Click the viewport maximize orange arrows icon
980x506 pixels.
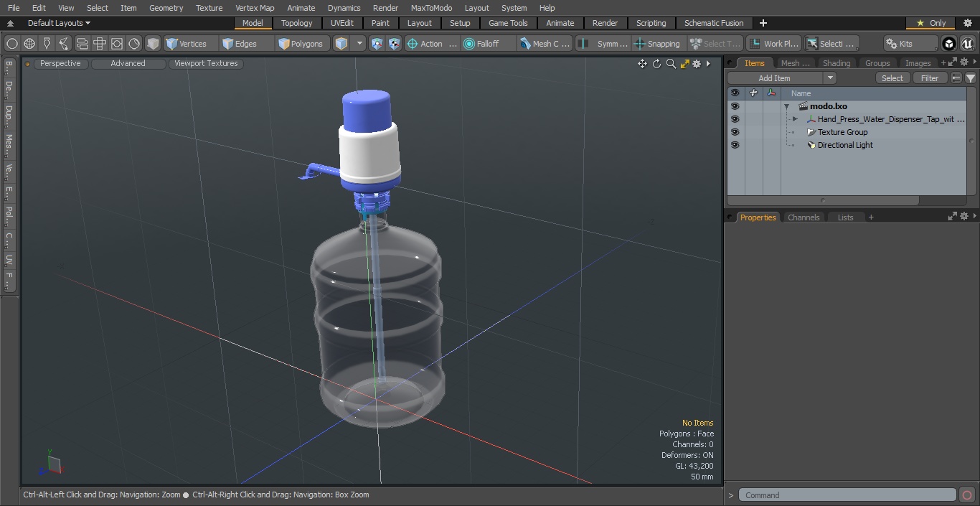point(684,64)
